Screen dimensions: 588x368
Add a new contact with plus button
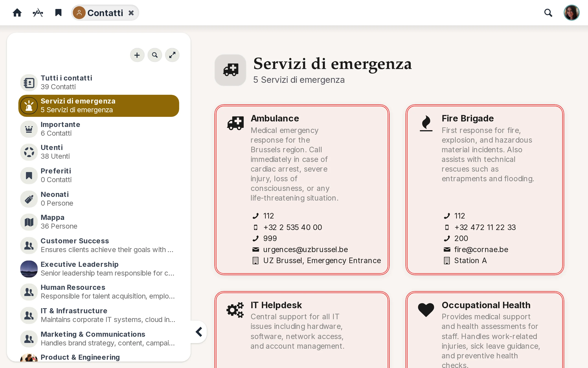[x=137, y=55]
